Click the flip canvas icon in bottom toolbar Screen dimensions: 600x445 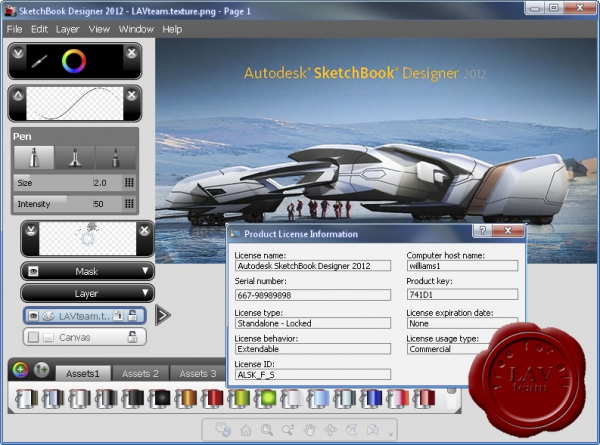372,430
